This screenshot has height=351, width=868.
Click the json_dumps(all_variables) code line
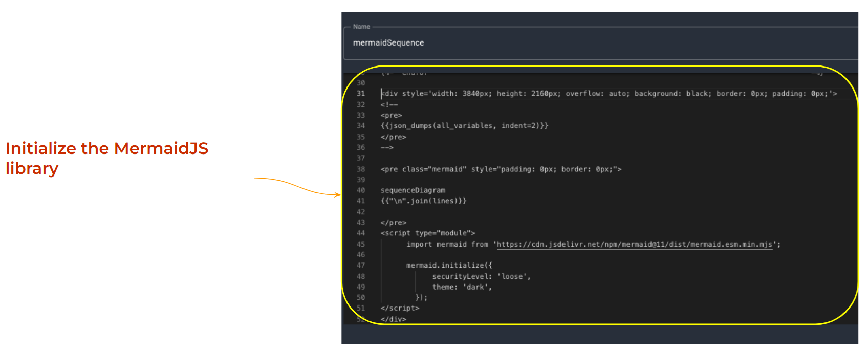coord(464,126)
